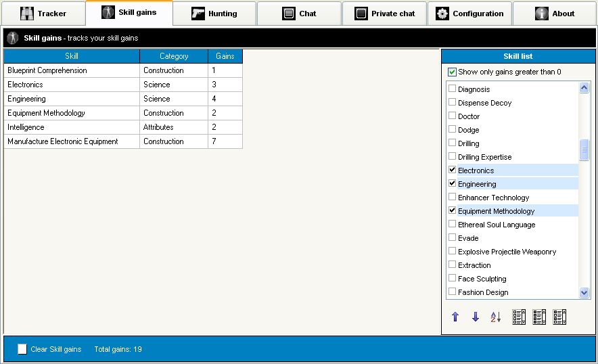The height and width of the screenshot is (364, 598).
Task: Switch to the Tracker tab
Action: tap(43, 14)
